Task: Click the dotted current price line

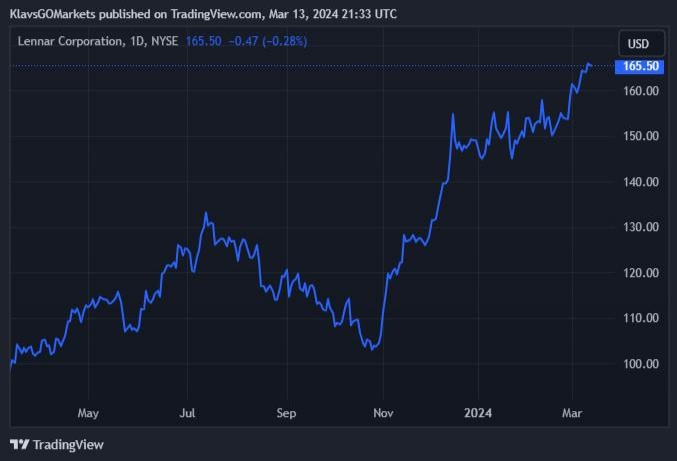Action: [300, 66]
